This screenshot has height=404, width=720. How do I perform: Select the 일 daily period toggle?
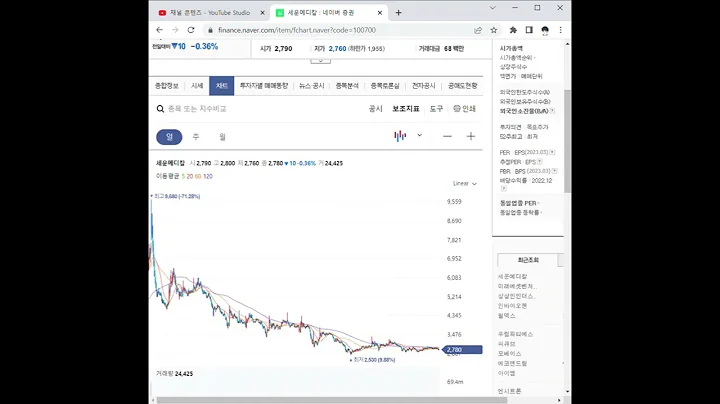coord(169,137)
